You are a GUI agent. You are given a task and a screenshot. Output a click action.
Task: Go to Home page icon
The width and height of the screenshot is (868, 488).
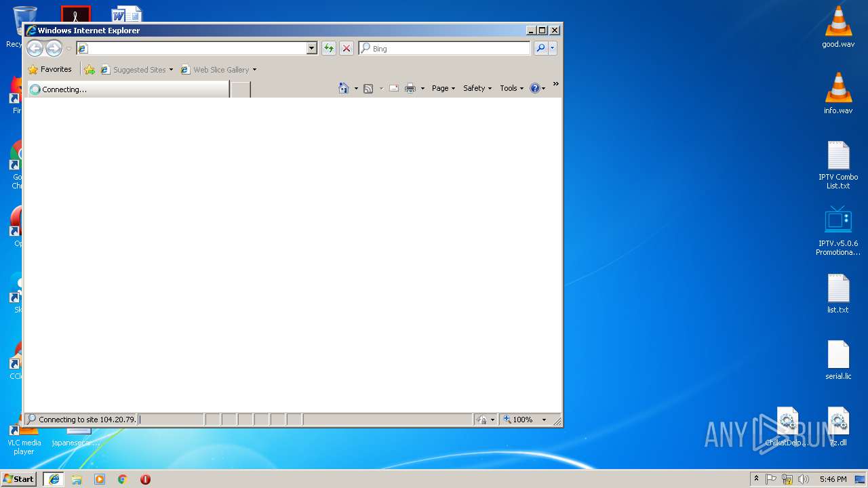pos(344,88)
